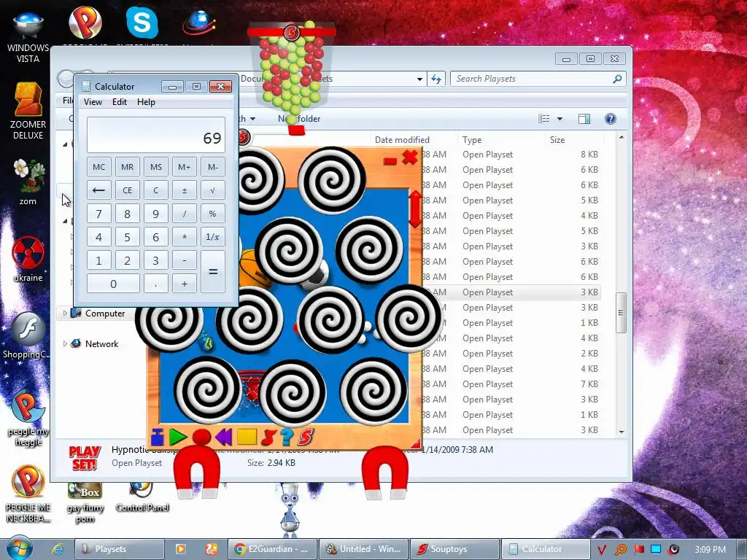Click the M+ button in Calculator
747x560 pixels.
185,167
